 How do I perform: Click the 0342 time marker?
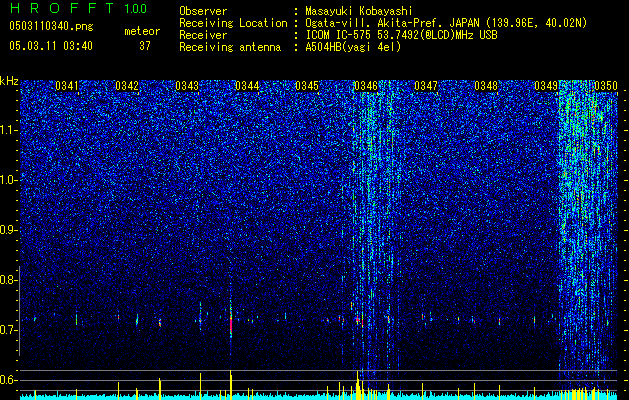coord(127,86)
